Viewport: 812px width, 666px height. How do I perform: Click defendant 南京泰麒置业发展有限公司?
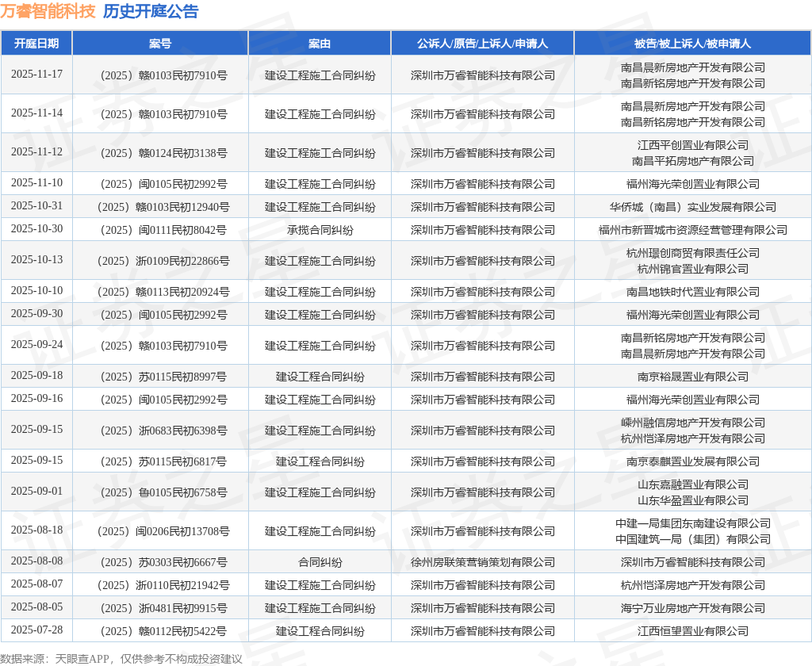[693, 462]
